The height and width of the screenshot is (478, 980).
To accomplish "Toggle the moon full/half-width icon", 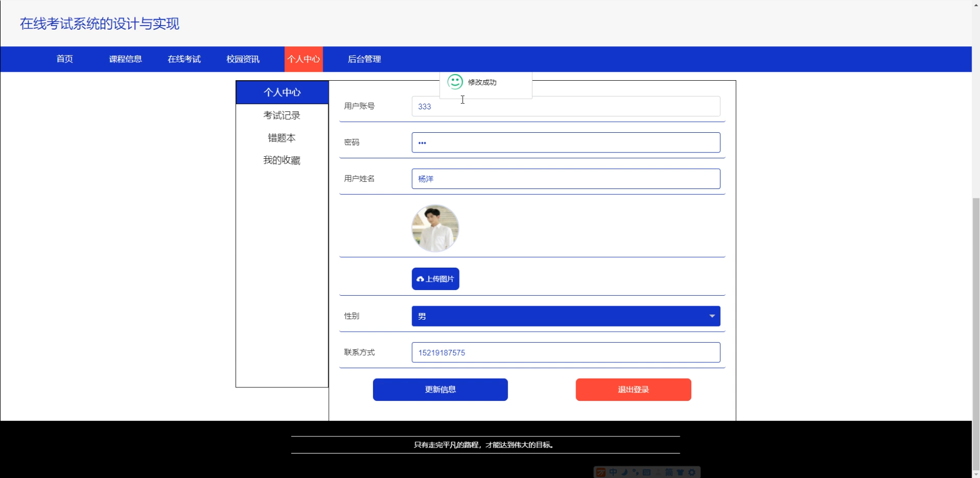I will 625,472.
